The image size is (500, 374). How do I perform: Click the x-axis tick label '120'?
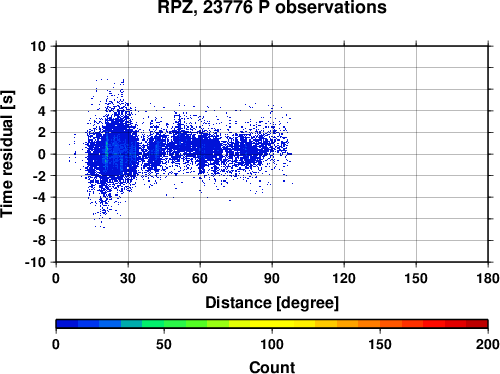344,278
